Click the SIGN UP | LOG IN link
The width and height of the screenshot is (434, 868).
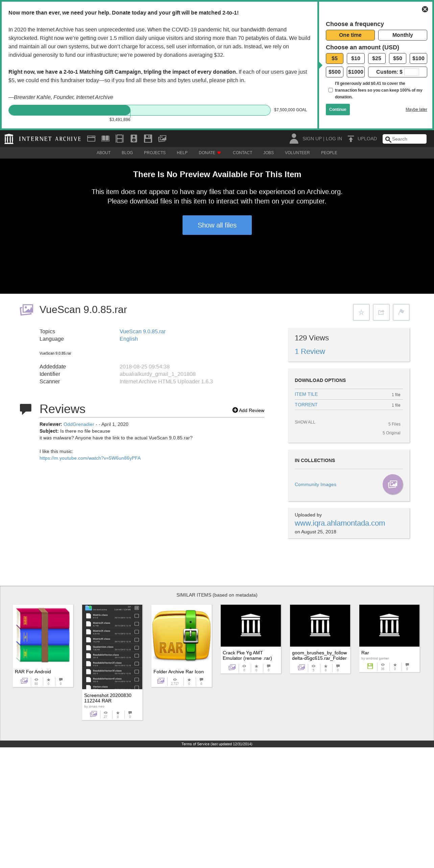pos(322,139)
